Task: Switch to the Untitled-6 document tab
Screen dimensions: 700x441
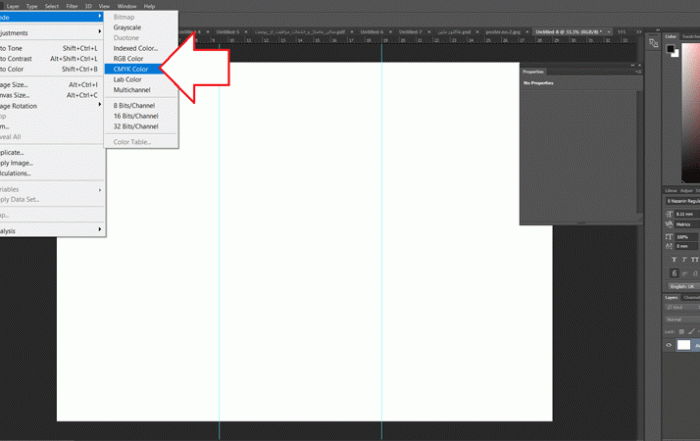Action: tap(372, 32)
